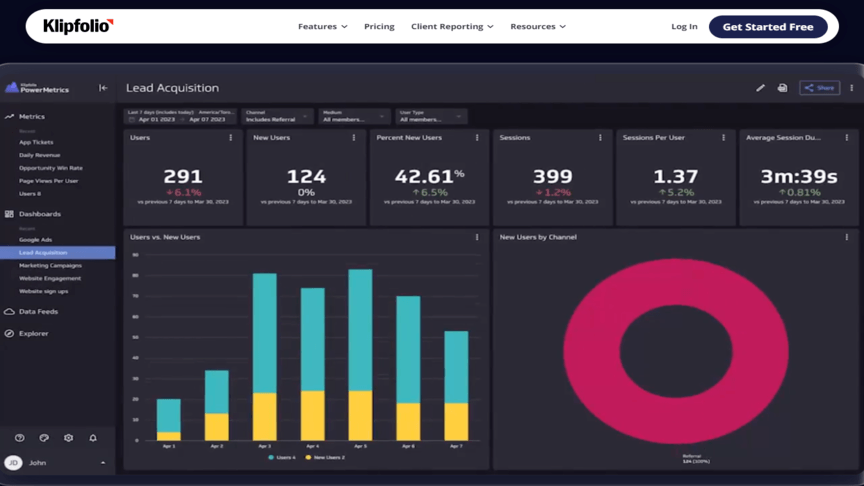Open the Metrics section in sidebar
Image resolution: width=864 pixels, height=486 pixels.
click(31, 116)
